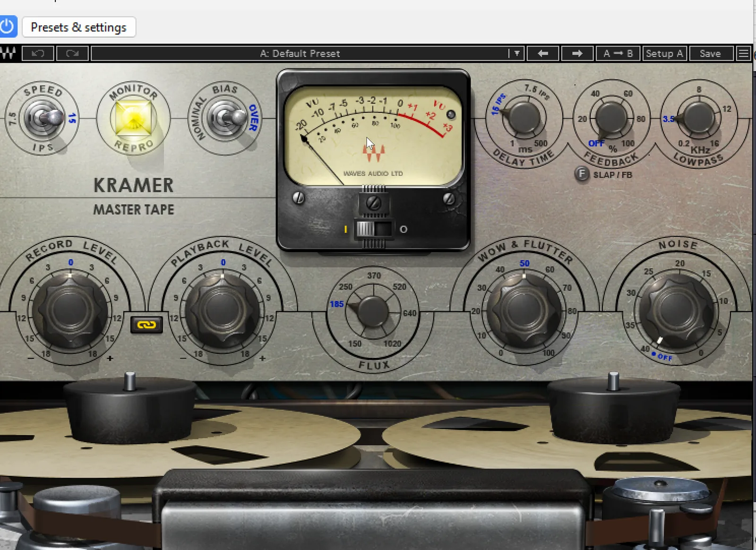Image resolution: width=756 pixels, height=550 pixels.
Task: Open the A: Default Preset dropdown
Action: tap(300, 53)
